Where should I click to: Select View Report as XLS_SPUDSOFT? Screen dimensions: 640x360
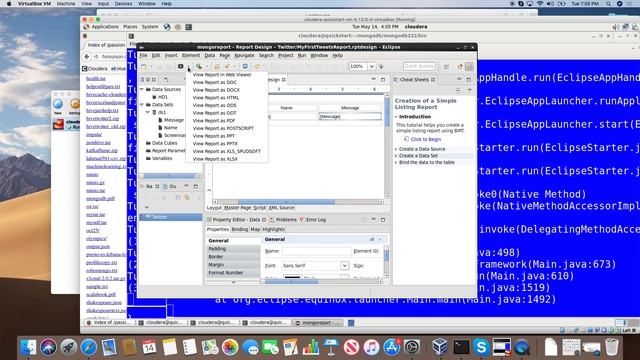(227, 151)
